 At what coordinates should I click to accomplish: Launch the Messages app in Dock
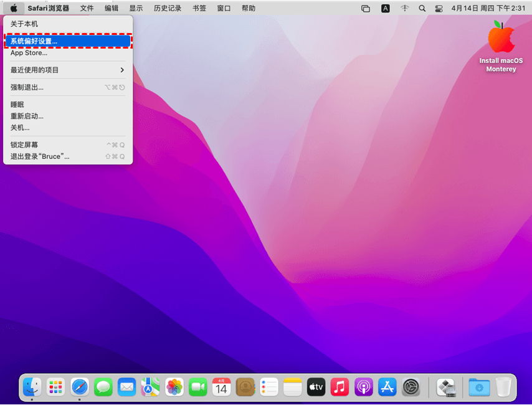(103, 387)
